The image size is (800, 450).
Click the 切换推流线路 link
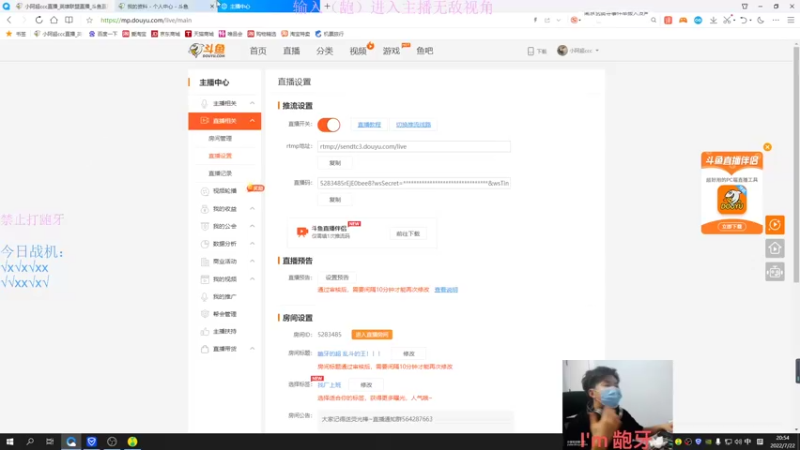pos(413,124)
